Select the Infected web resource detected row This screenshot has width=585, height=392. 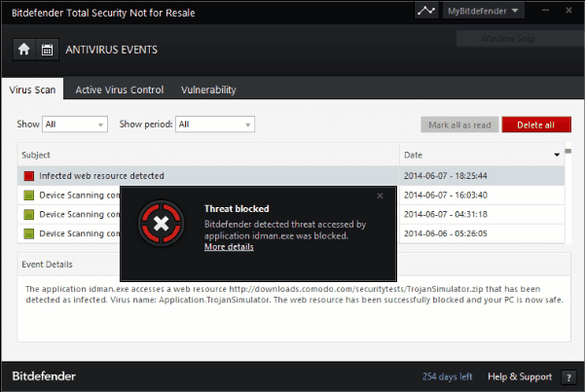tap(291, 176)
